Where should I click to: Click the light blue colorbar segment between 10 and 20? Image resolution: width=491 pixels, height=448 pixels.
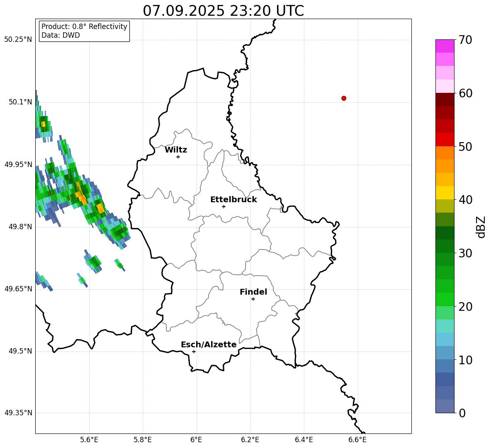(445, 339)
